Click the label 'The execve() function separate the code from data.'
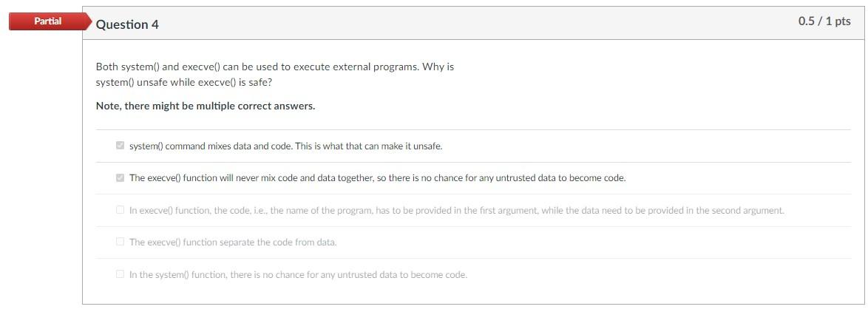 [232, 243]
